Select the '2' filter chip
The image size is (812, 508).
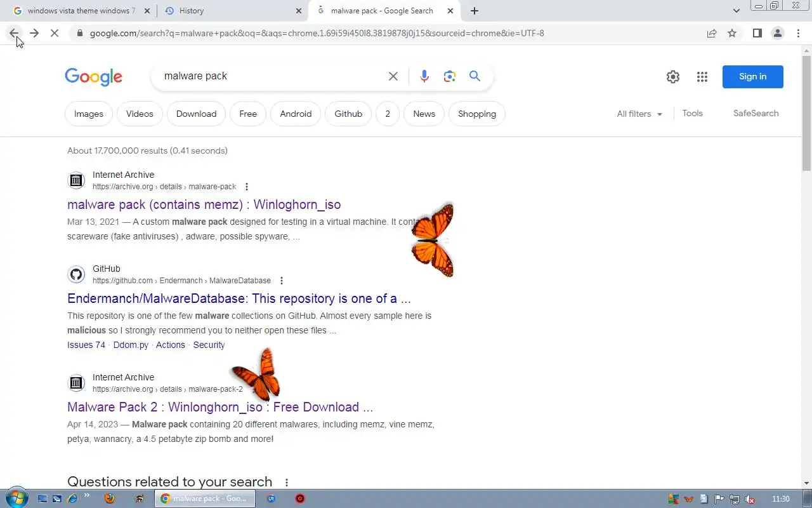click(388, 114)
